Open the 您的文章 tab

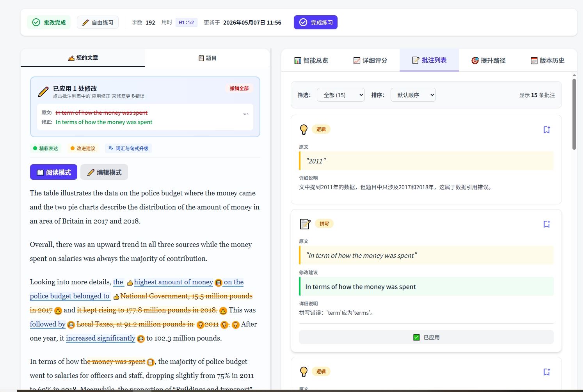(x=83, y=58)
